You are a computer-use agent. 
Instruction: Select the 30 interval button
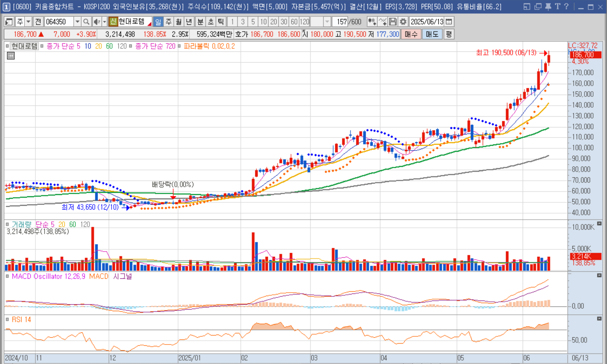(x=284, y=22)
